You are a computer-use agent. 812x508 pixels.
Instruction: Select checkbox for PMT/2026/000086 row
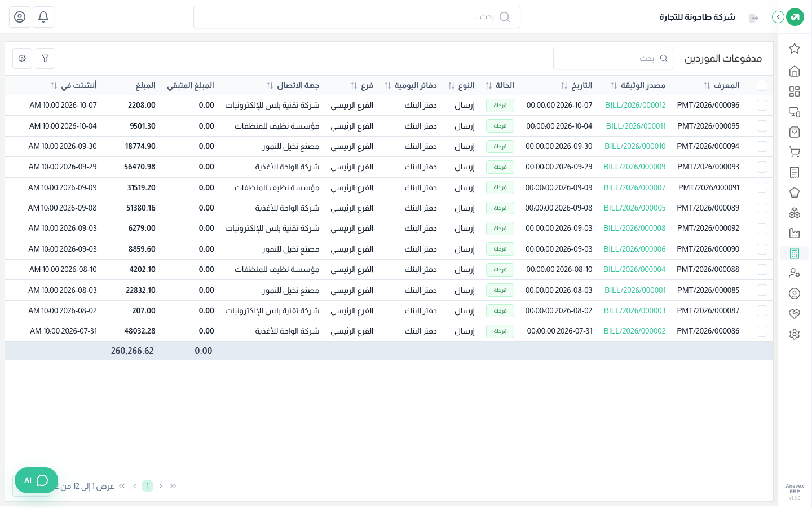[x=762, y=331]
